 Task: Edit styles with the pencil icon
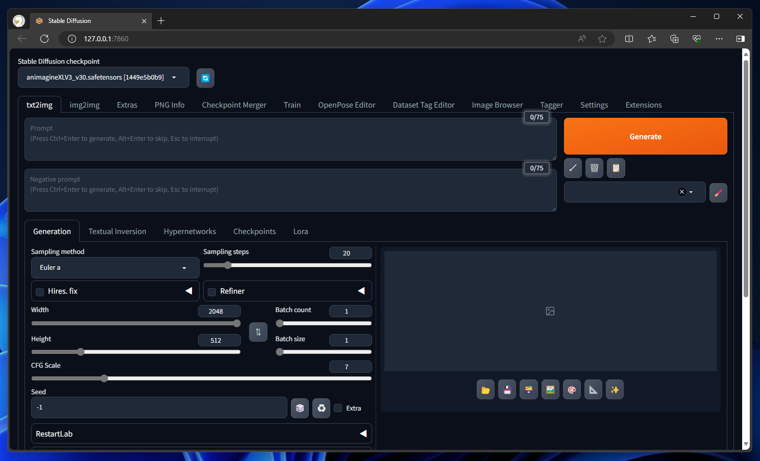tap(718, 192)
